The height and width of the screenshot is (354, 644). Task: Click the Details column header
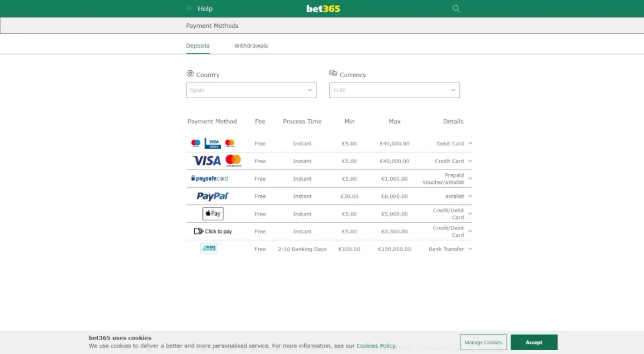click(453, 121)
